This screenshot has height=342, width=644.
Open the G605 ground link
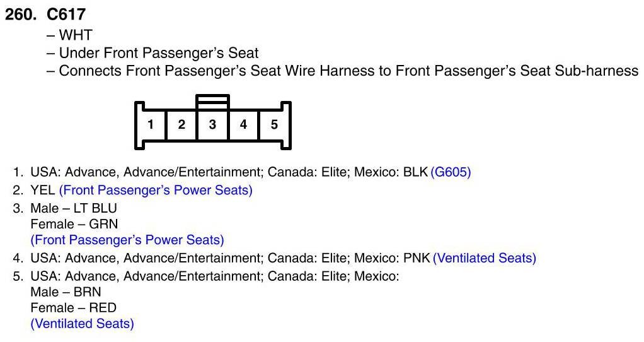tap(451, 172)
